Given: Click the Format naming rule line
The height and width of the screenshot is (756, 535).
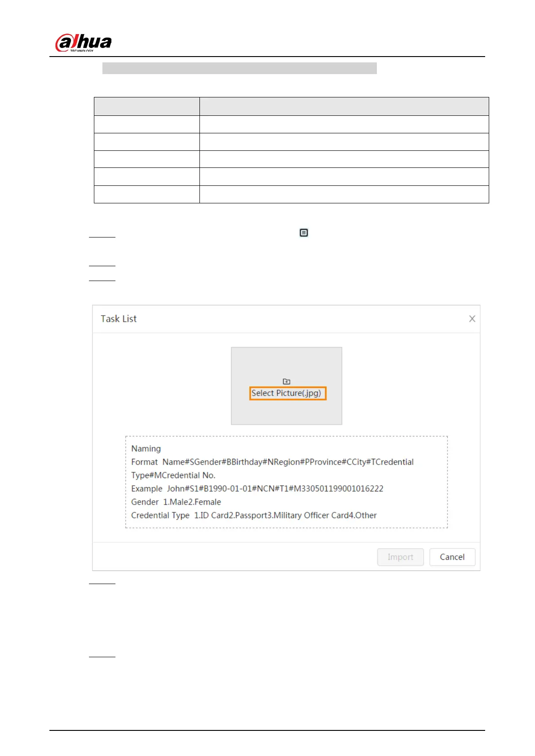Looking at the screenshot, I should pyautogui.click(x=272, y=462).
